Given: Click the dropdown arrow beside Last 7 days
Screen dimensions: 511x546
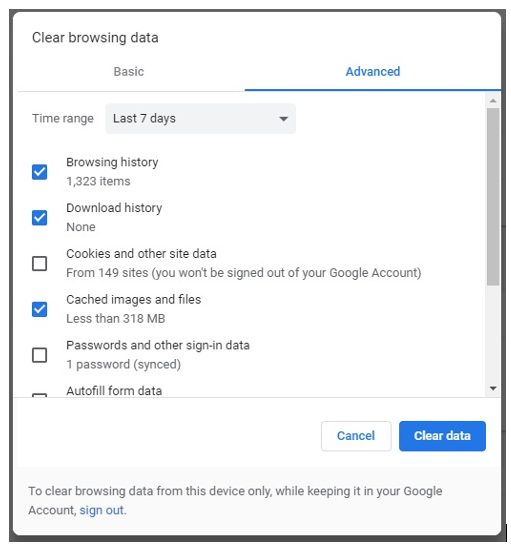Looking at the screenshot, I should [284, 119].
